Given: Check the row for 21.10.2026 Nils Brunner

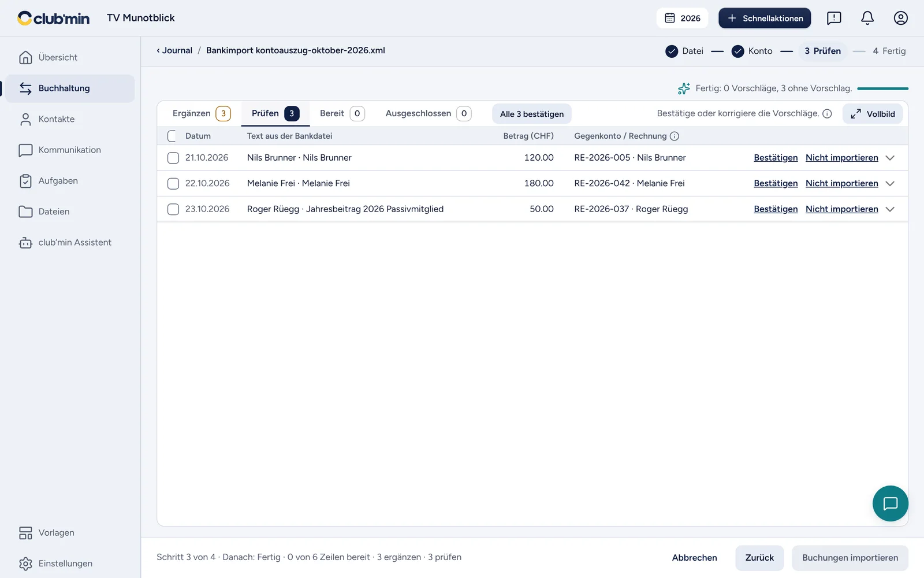Looking at the screenshot, I should pos(173,158).
